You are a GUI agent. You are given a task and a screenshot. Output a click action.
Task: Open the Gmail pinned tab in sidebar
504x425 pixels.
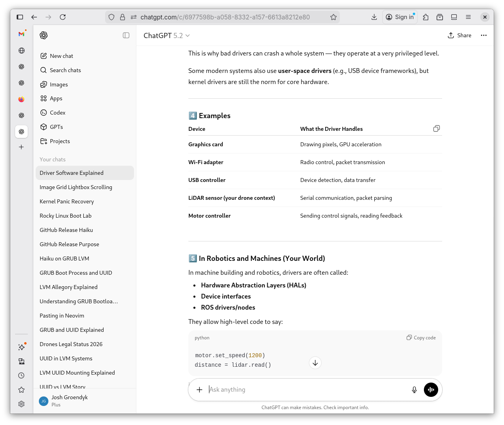click(x=21, y=34)
